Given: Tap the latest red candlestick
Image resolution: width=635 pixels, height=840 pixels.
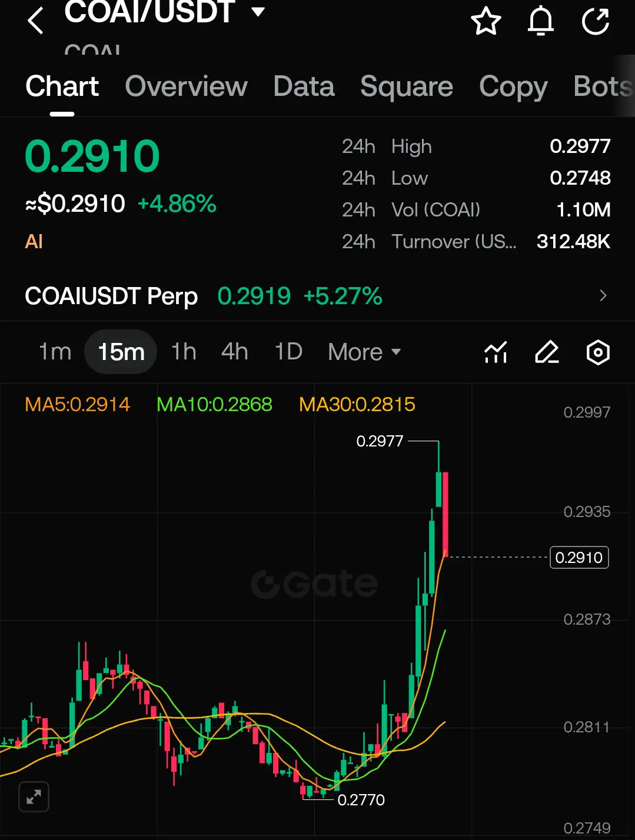Looking at the screenshot, I should tap(446, 515).
